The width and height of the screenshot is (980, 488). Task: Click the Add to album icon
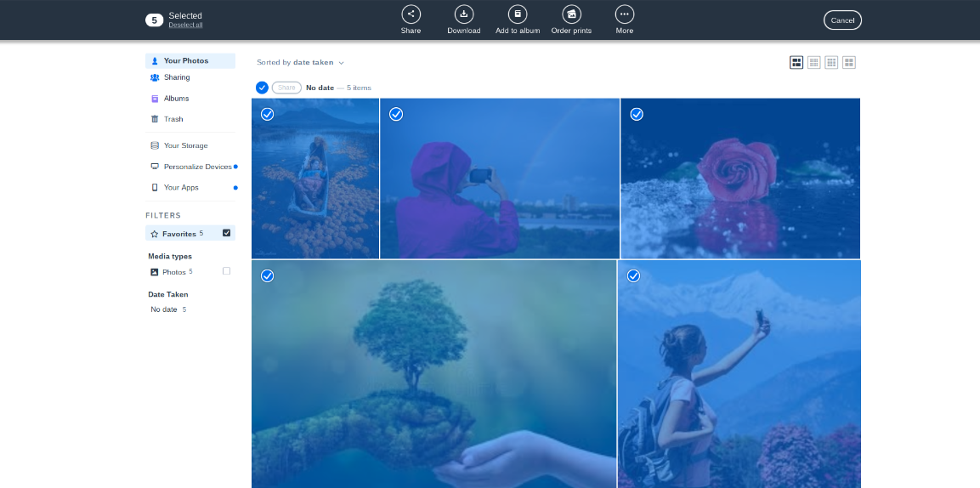click(x=518, y=14)
